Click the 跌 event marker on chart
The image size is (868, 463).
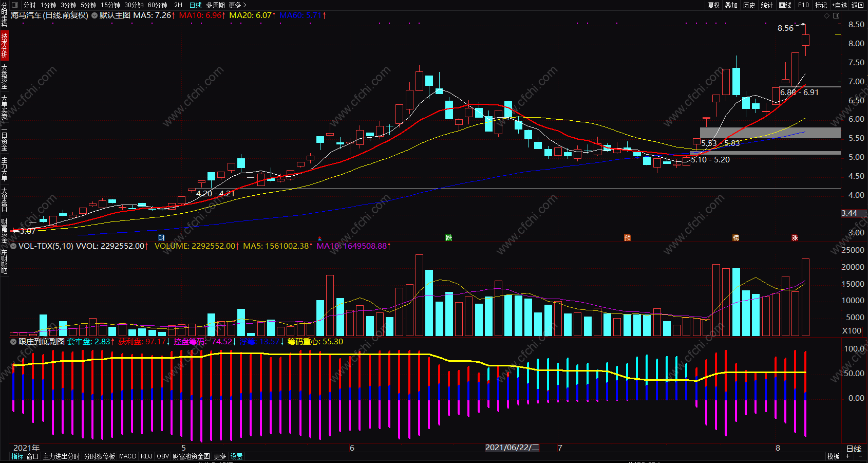448,237
